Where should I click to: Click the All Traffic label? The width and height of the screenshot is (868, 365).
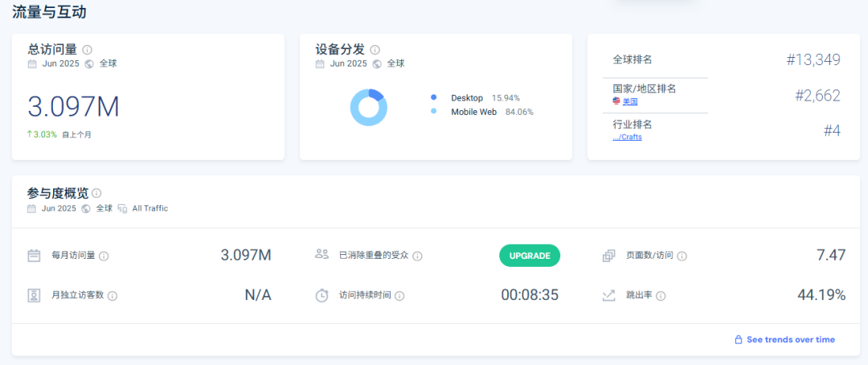[x=150, y=209]
